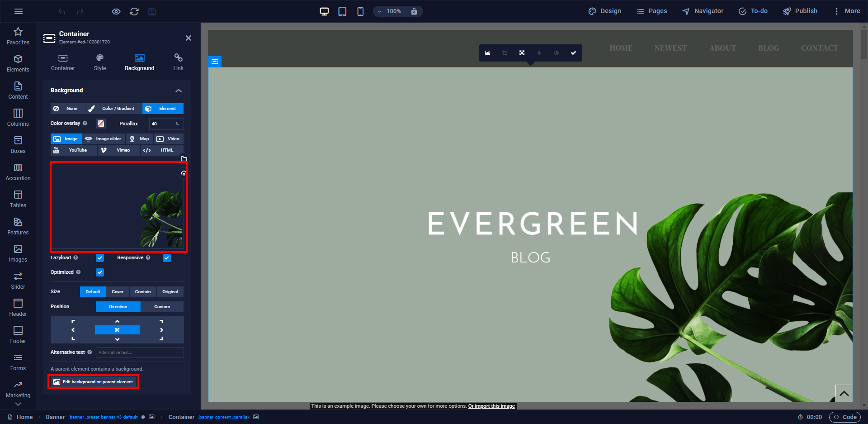Click the save disk icon

tap(152, 11)
